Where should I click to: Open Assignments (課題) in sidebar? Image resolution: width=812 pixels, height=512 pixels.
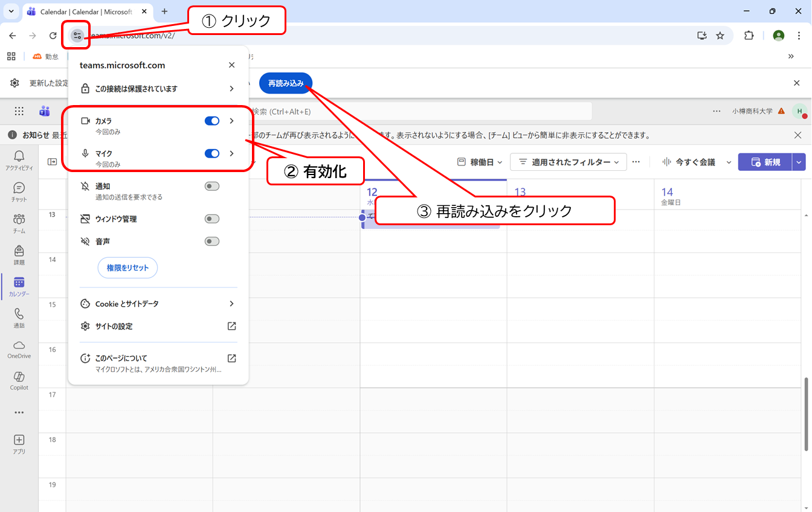tap(19, 254)
